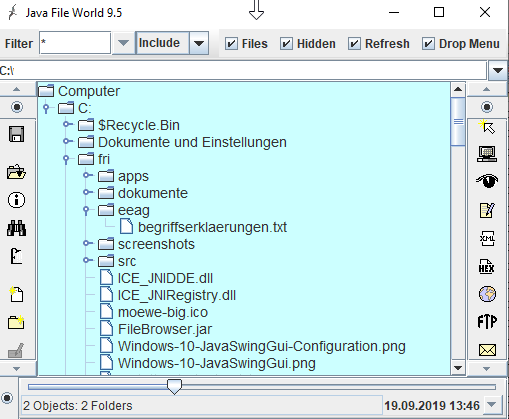Open the Include dropdown arrow

pos(199,43)
